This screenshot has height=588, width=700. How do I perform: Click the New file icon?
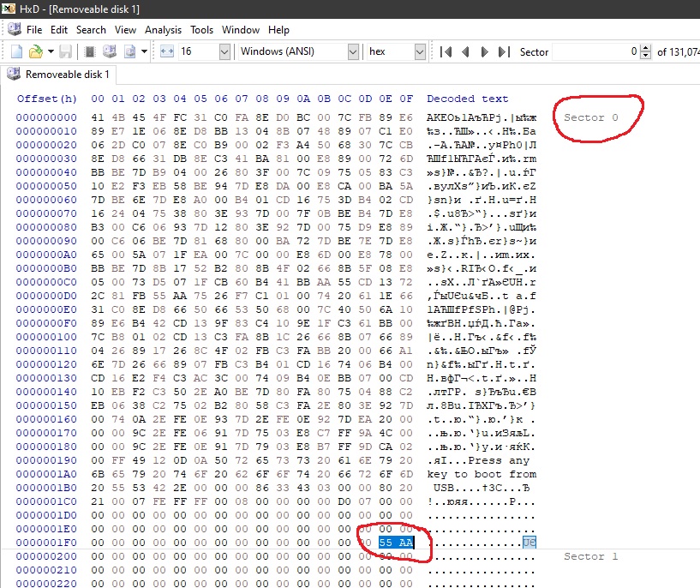coord(17,51)
